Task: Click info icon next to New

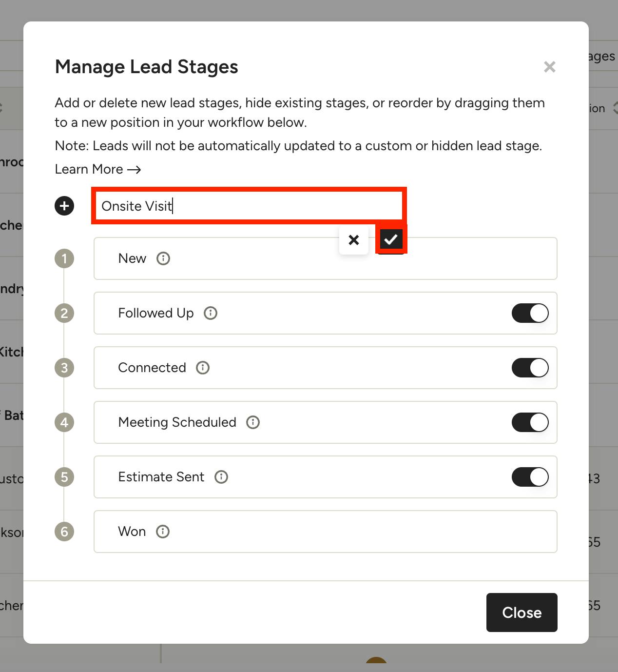Action: click(163, 258)
